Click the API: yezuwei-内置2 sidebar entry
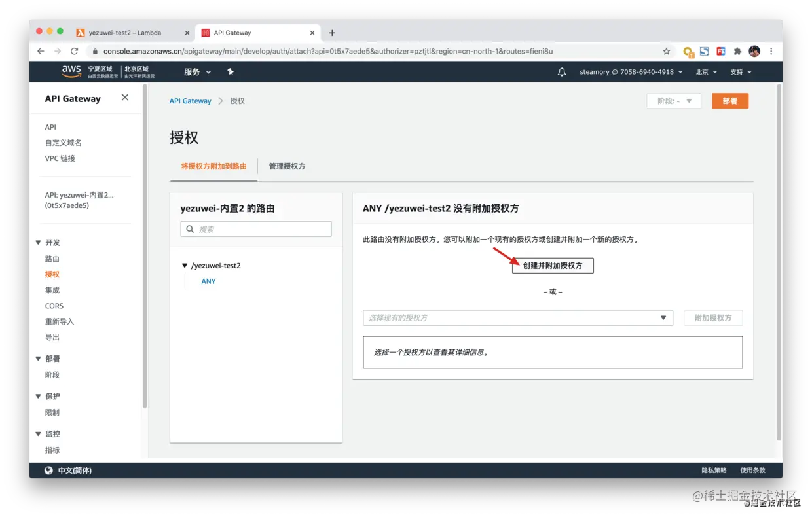This screenshot has height=517, width=812. click(79, 200)
